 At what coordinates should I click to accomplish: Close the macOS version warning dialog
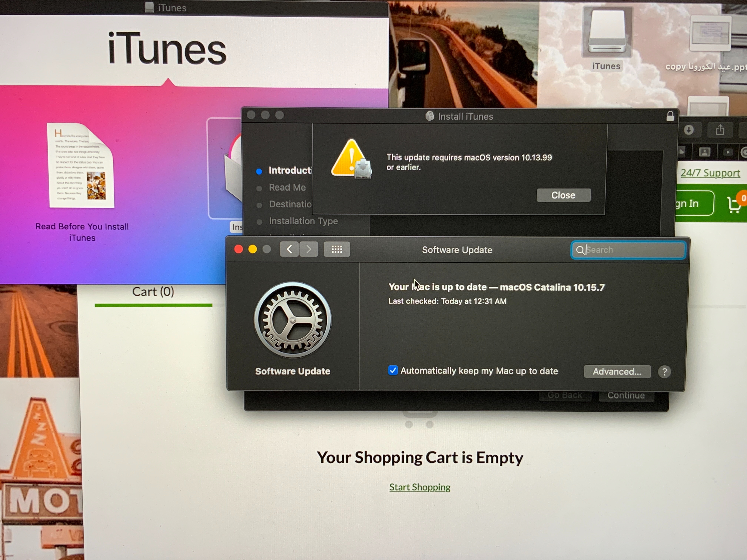[x=563, y=195]
